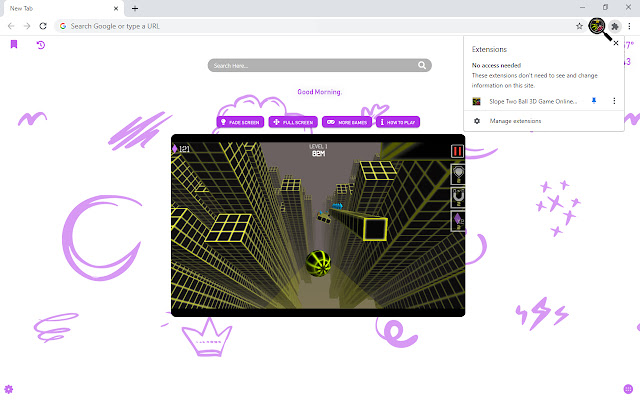The image size is (640, 400).
Task: Click the Full Screen button
Action: pos(293,122)
